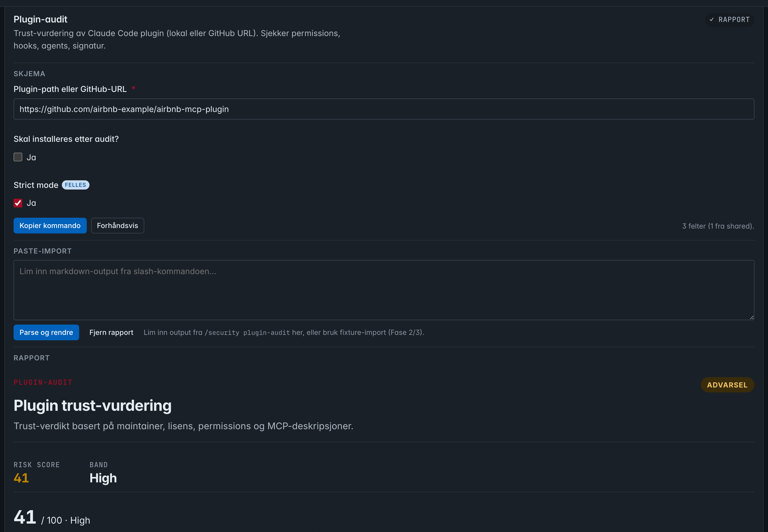Click the Parse og rendre button
This screenshot has width=768, height=532.
(46, 332)
